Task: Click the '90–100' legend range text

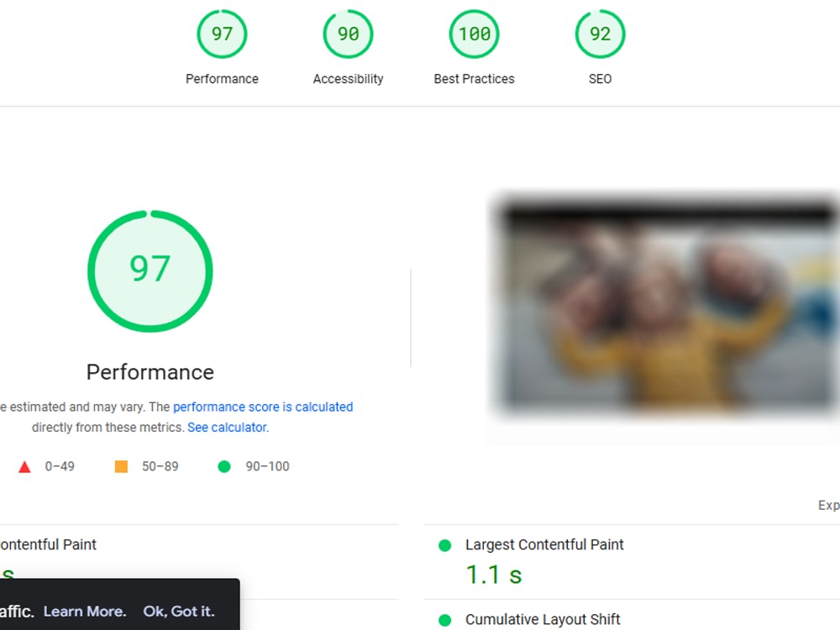Action: point(267,466)
